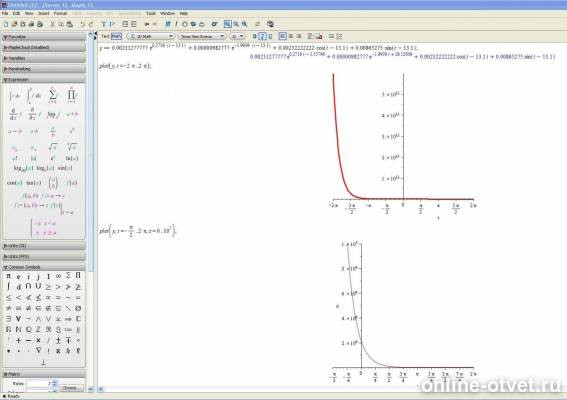The height and width of the screenshot is (400, 567).
Task: Click the zoom magnifier toolbar icon
Action: coord(236,24)
